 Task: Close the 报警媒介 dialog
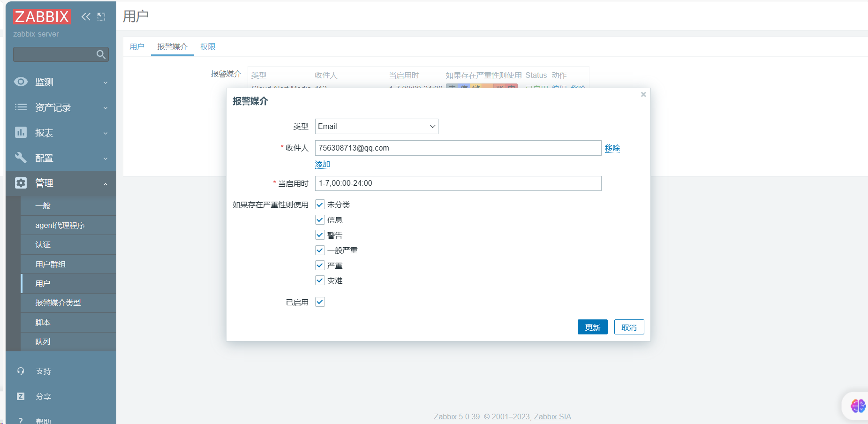(643, 94)
